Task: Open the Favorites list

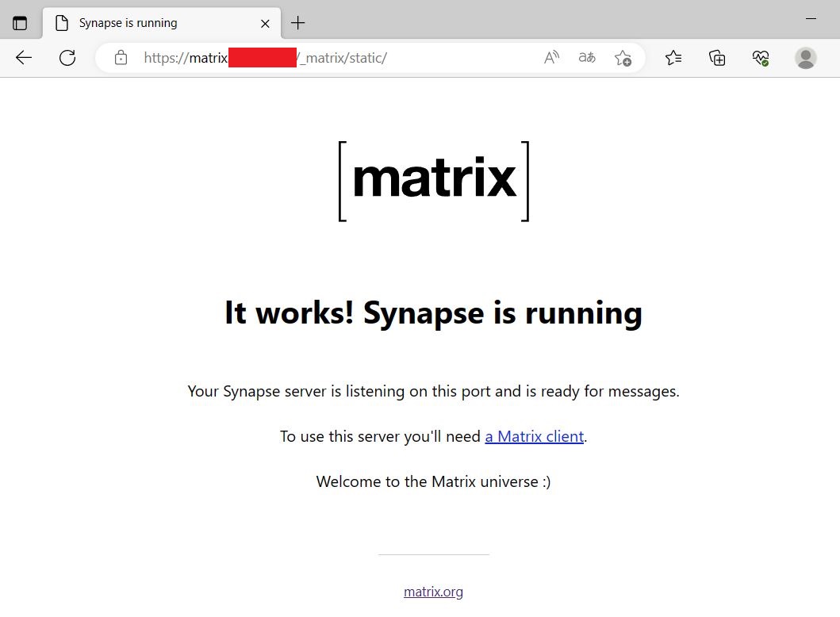Action: (x=673, y=57)
